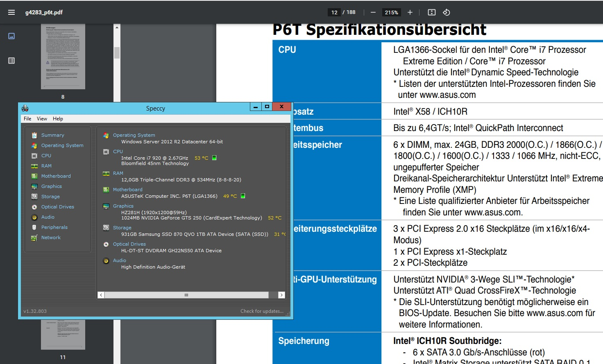Zoom in the PDF document
The image size is (603, 364).
pos(410,12)
